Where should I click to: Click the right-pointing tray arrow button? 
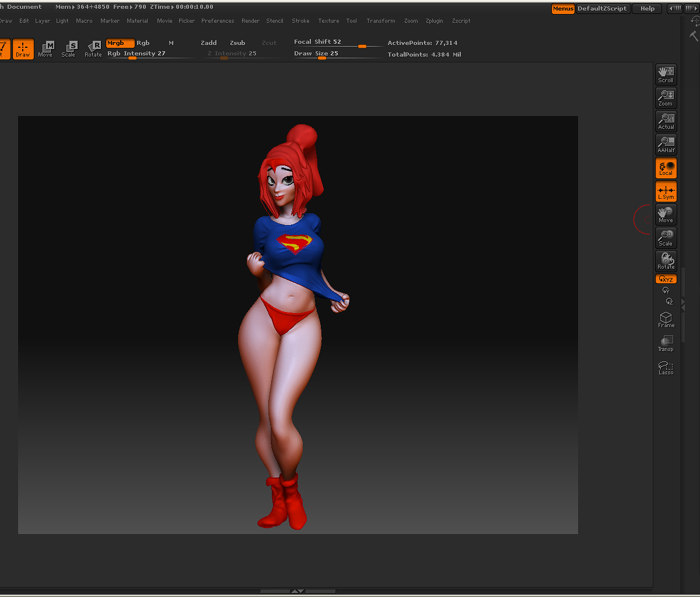tap(691, 9)
